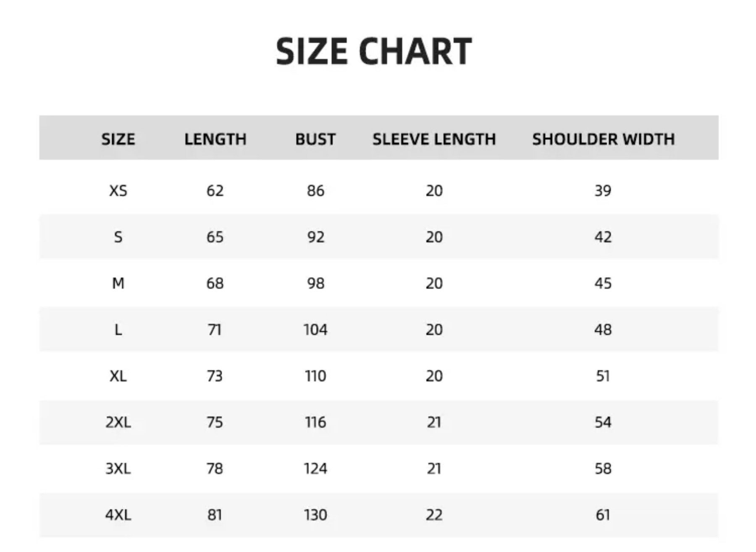Select the L size row label
The height and width of the screenshot is (552, 756).
118,330
